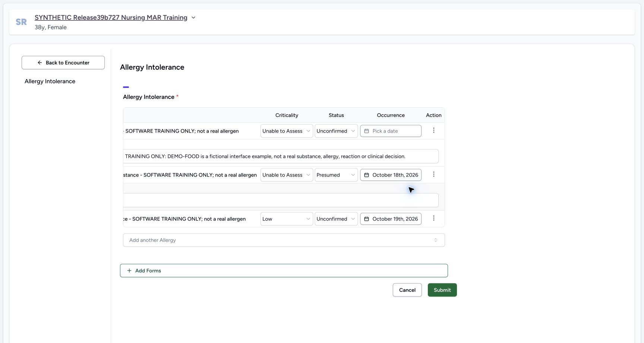Open the SYNTHETIC Release39b727 Nursing MAR Training link
The height and width of the screenshot is (343, 644).
coord(111,18)
